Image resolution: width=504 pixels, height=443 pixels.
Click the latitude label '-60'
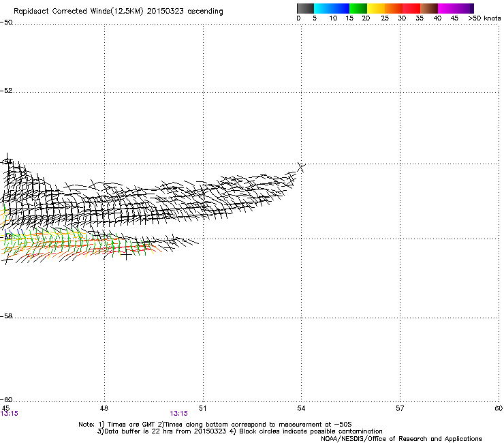click(x=6, y=400)
